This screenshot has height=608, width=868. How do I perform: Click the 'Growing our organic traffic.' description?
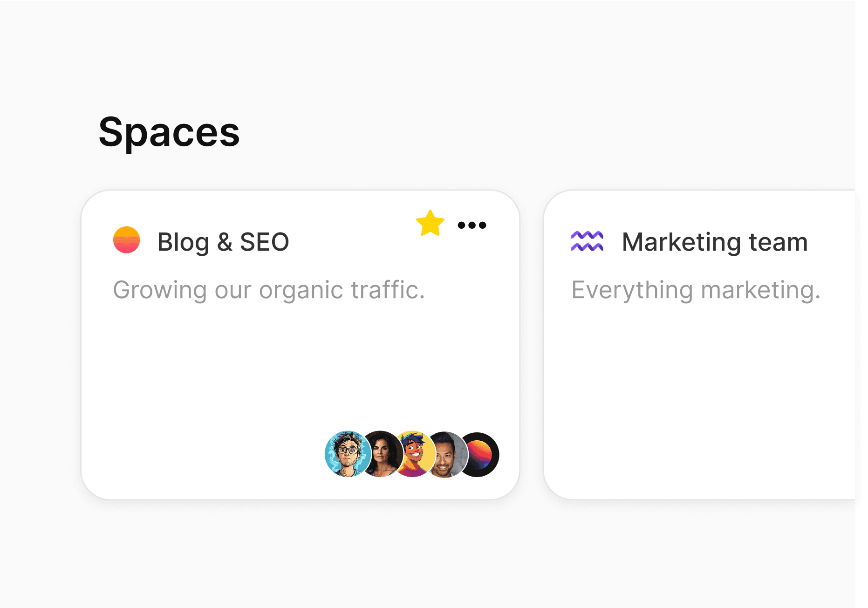coord(269,290)
